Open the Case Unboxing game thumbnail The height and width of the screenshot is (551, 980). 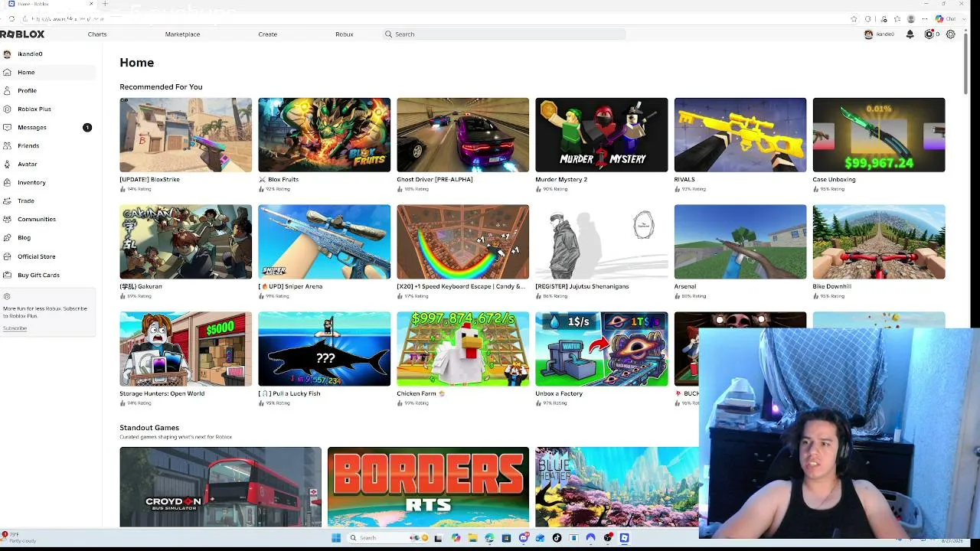[879, 135]
